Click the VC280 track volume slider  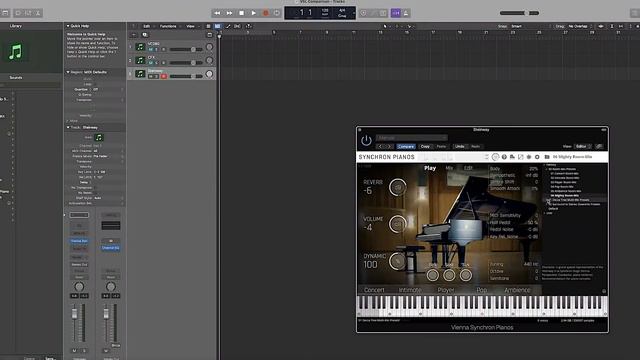186,49
